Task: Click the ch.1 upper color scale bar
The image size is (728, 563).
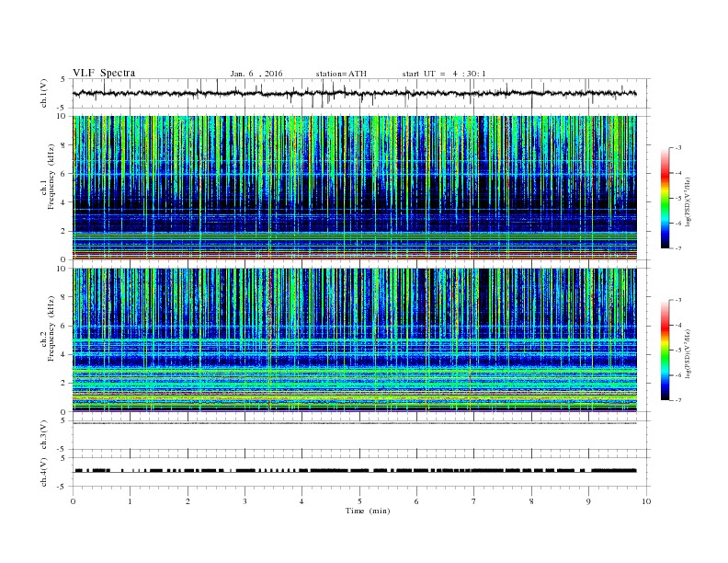Action: point(665,199)
